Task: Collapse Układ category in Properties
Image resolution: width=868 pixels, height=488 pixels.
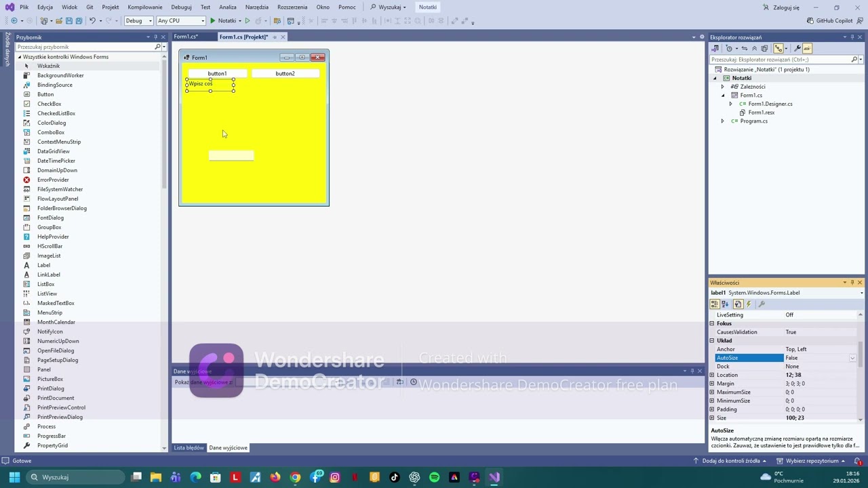Action: point(712,341)
